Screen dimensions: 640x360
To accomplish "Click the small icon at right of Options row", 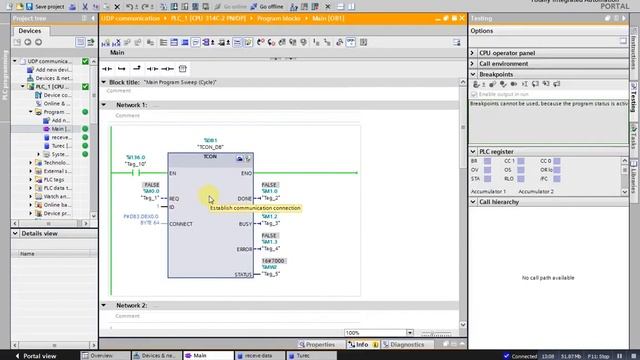I will pyautogui.click(x=623, y=41).
